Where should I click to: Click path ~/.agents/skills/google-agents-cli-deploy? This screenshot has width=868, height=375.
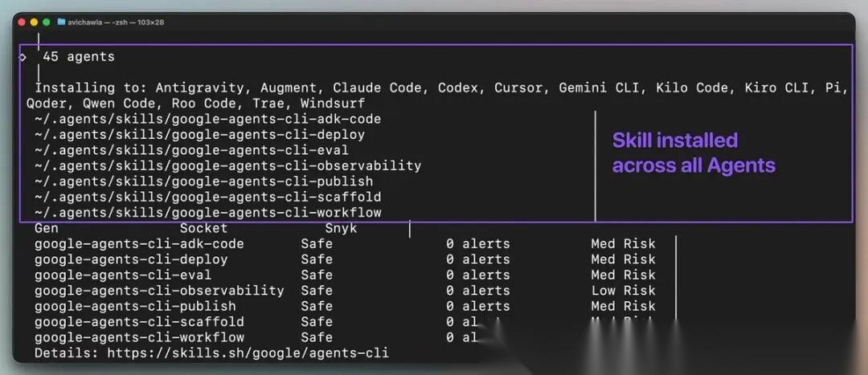(x=199, y=134)
